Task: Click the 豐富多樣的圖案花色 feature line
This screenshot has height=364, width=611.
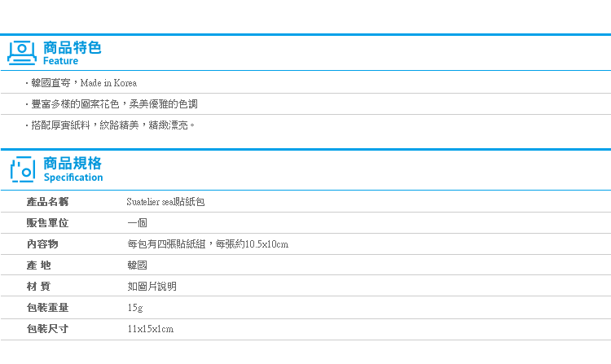Action: click(114, 104)
